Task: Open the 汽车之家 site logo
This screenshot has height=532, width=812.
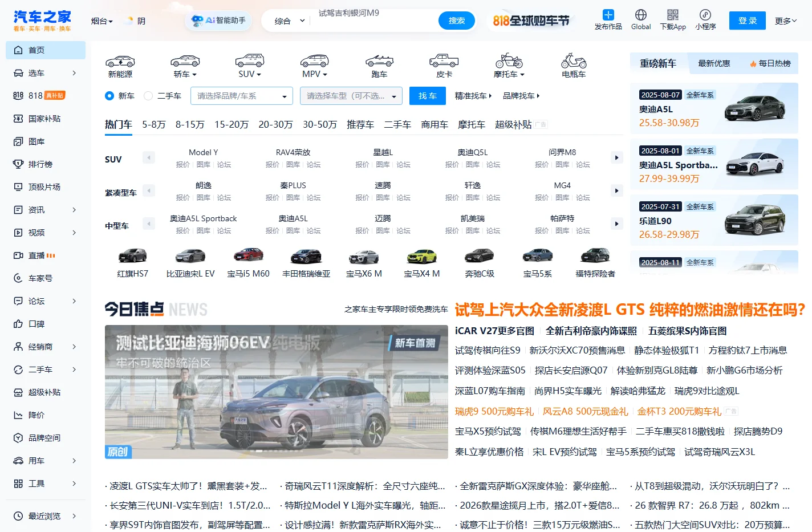Action: 42,21
